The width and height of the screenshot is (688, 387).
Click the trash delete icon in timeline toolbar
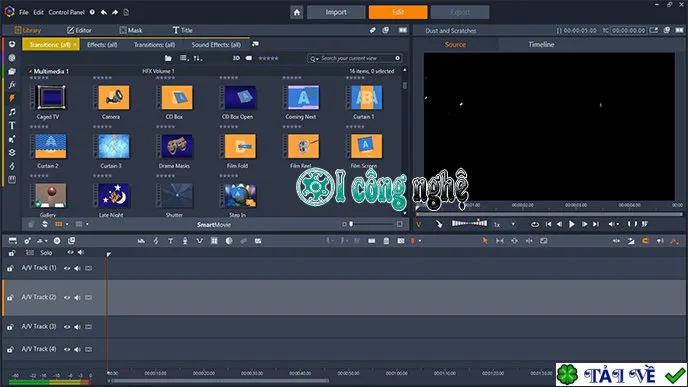pos(386,241)
